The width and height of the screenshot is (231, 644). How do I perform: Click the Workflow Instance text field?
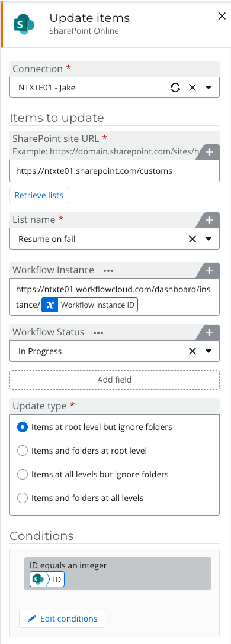coord(115,297)
